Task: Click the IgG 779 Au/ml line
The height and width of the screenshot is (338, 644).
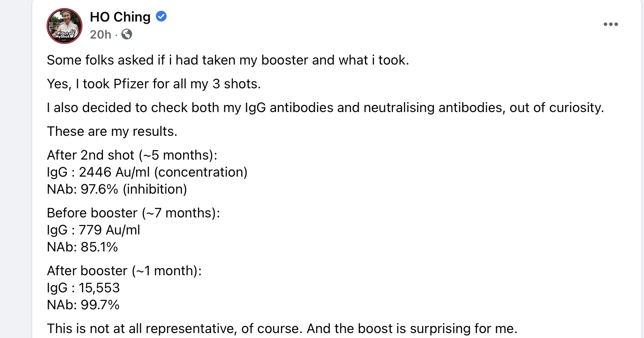Action: tap(93, 230)
